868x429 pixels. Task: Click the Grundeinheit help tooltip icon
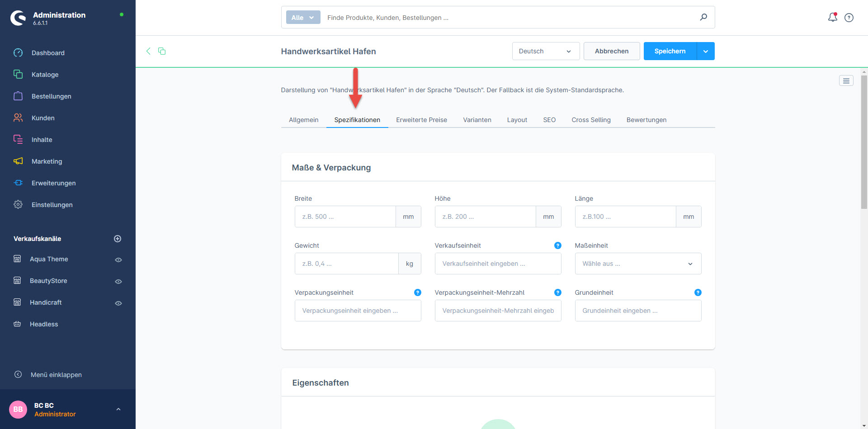pyautogui.click(x=698, y=292)
